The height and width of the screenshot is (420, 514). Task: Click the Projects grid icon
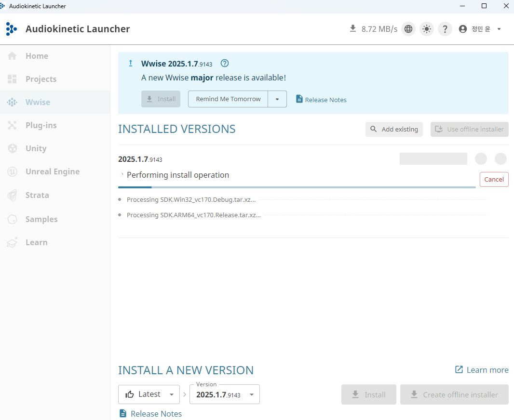point(12,79)
